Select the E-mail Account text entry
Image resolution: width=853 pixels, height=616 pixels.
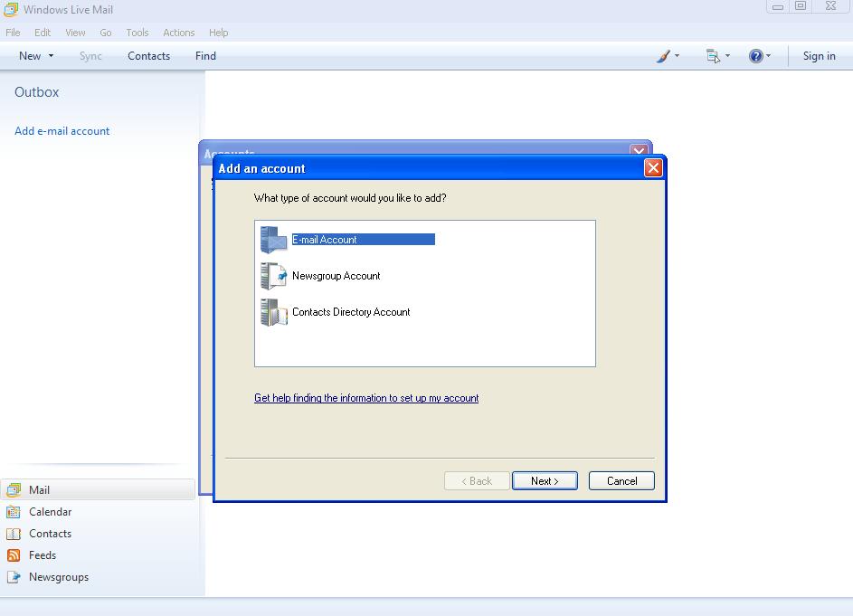(x=363, y=240)
